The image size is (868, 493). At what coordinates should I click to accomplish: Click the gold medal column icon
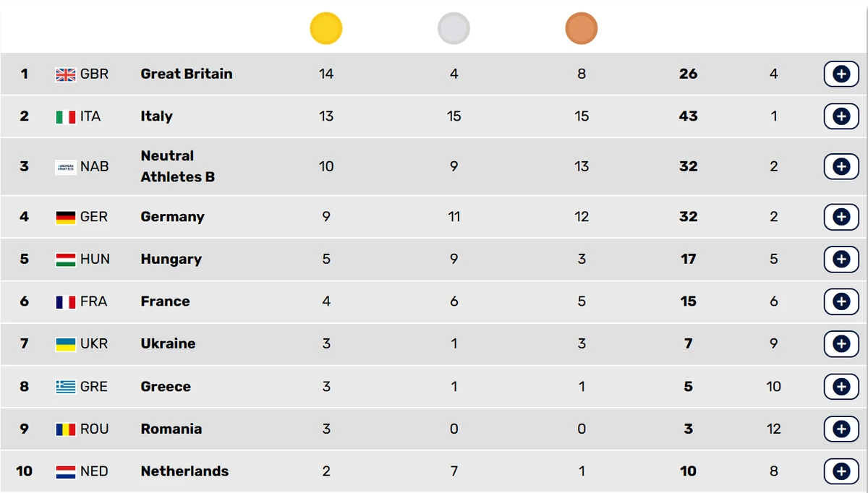point(326,29)
